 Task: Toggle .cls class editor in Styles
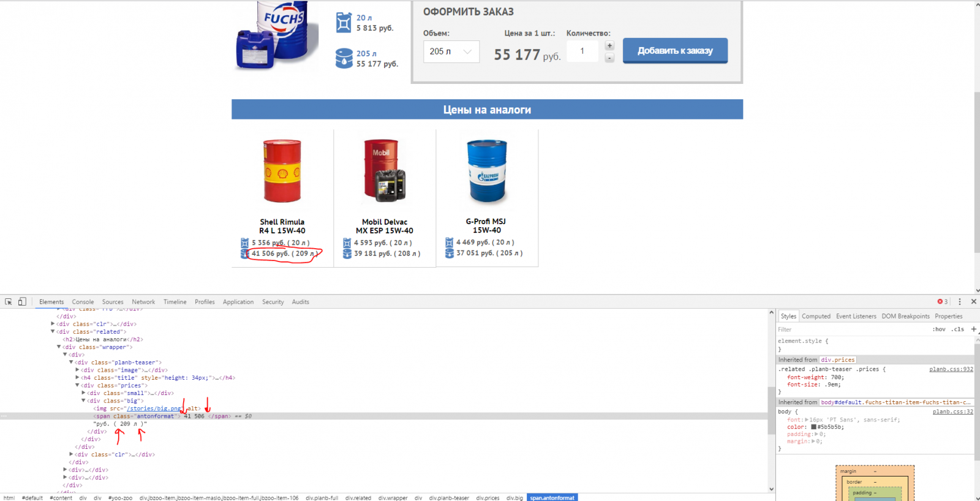pos(959,329)
